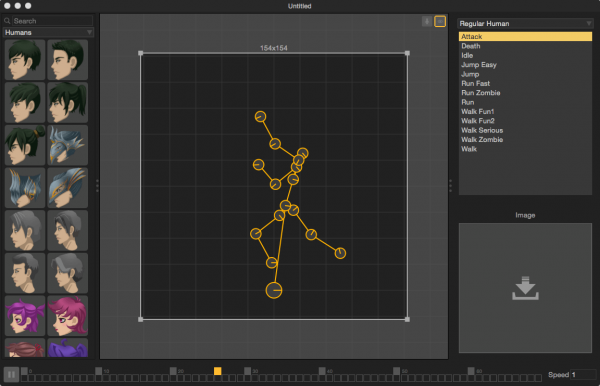Pick the pink-haired girl head thumbnail
Screen dimensions: 600x386
click(x=68, y=316)
